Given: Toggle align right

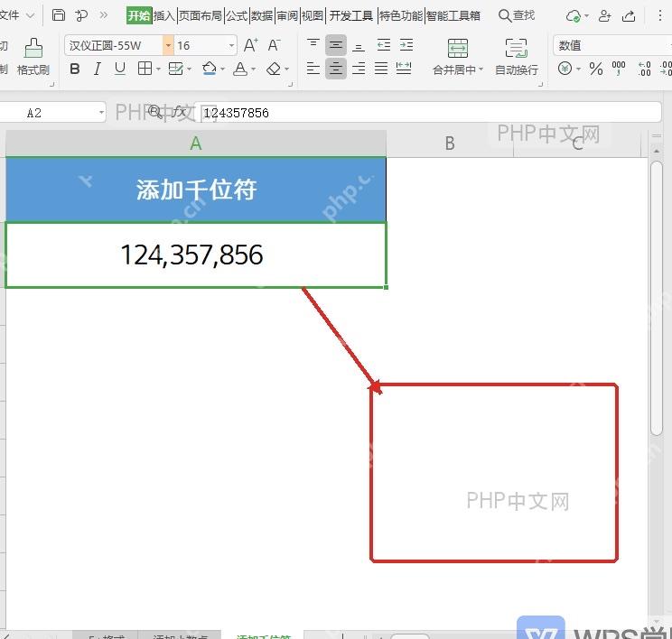Looking at the screenshot, I should pos(359,69).
